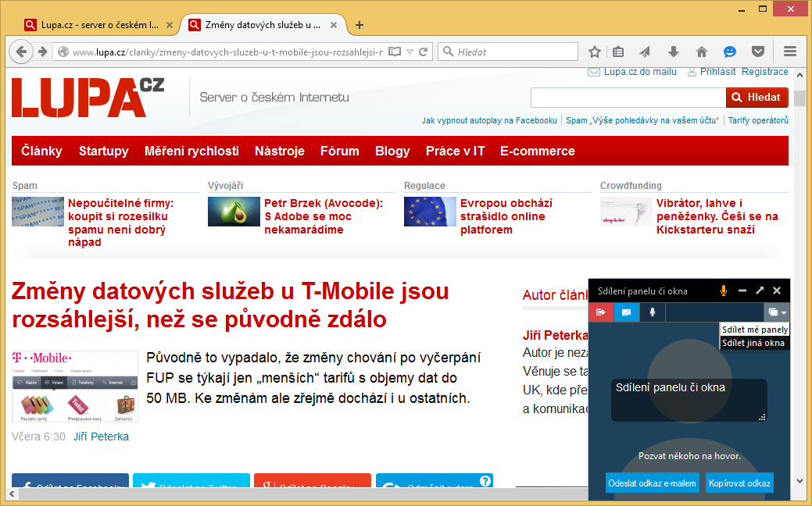812x506 pixels.
Task: Open the Downloads arrow icon
Action: click(x=673, y=52)
